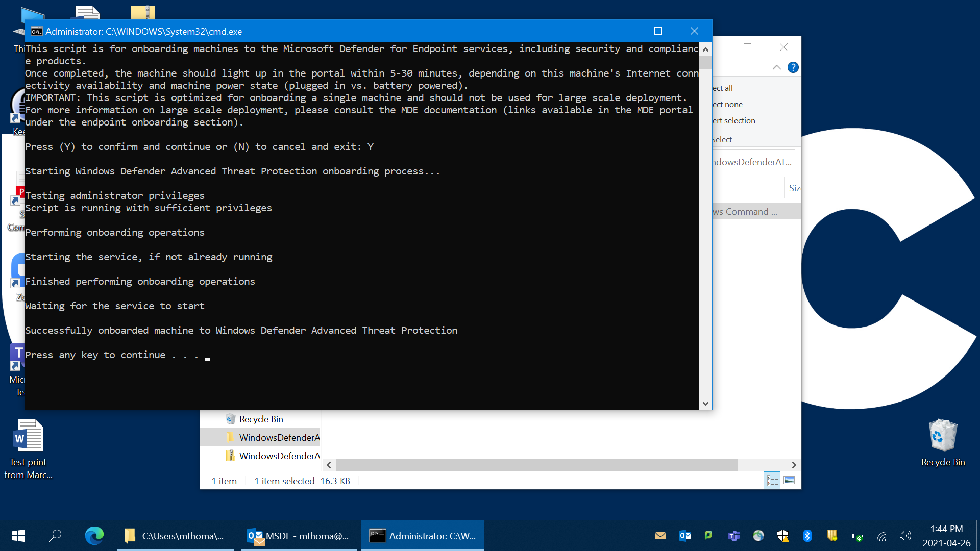Click Explorer horizontal scrollbar right arrow
Image resolution: width=980 pixels, height=551 pixels.
click(794, 465)
